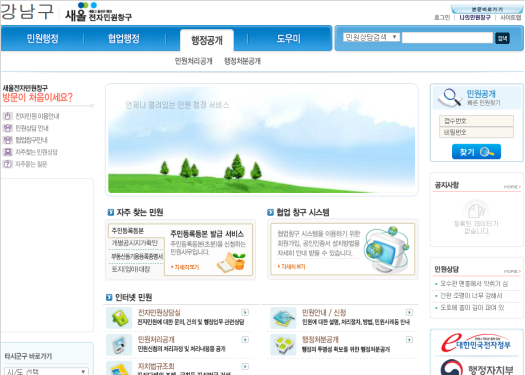Click the 자주찾는 민원상담 computer icon
Image resolution: width=525 pixels, height=375 pixels.
coord(7,152)
